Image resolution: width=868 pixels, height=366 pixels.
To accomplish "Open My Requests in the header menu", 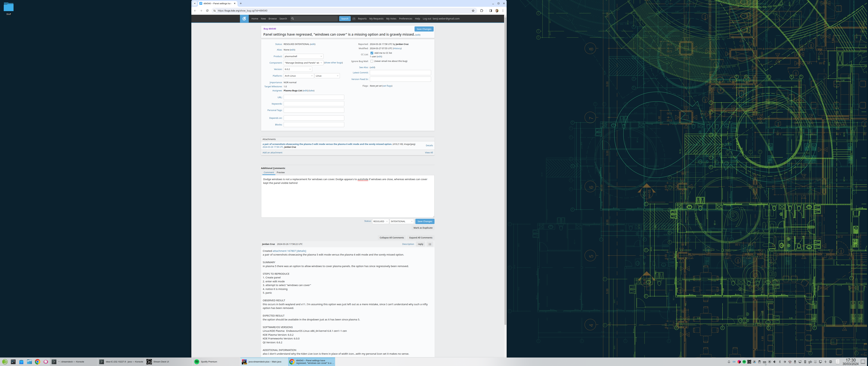I will pos(376,18).
